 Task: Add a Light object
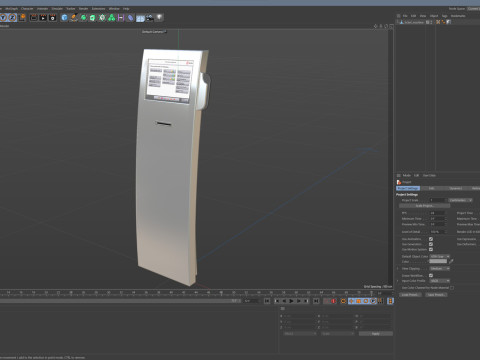pyautogui.click(x=159, y=17)
